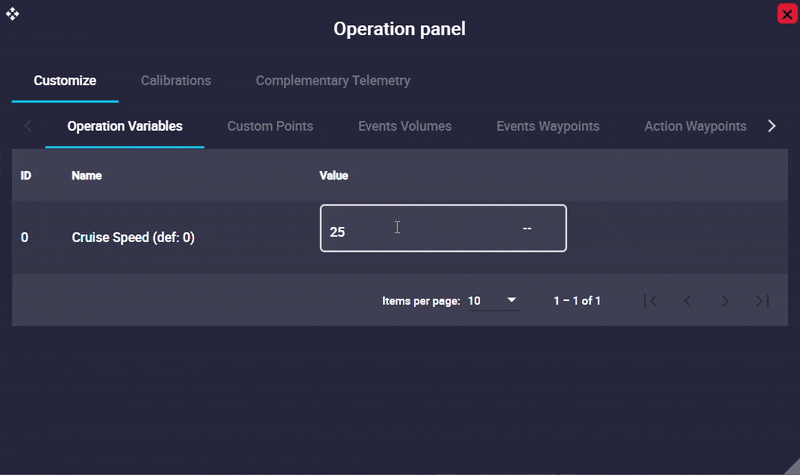Image resolution: width=800 pixels, height=475 pixels.
Task: Open the Items per page dropdown
Action: tap(493, 301)
